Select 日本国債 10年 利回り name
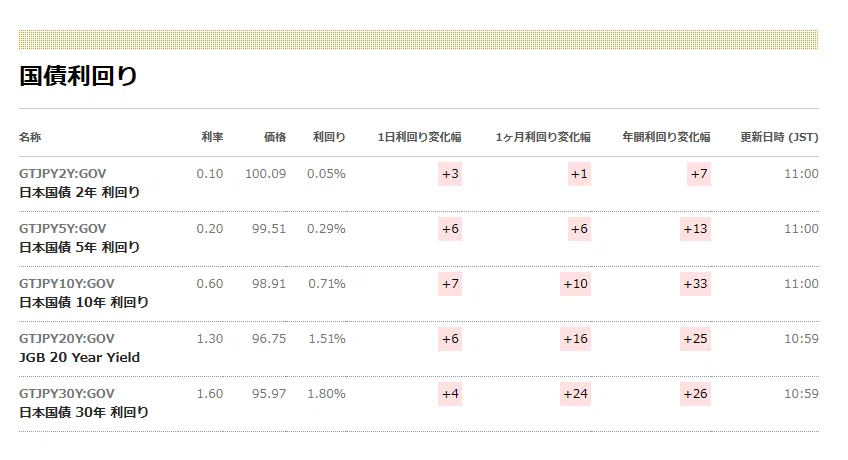The image size is (848, 460). [x=84, y=302]
